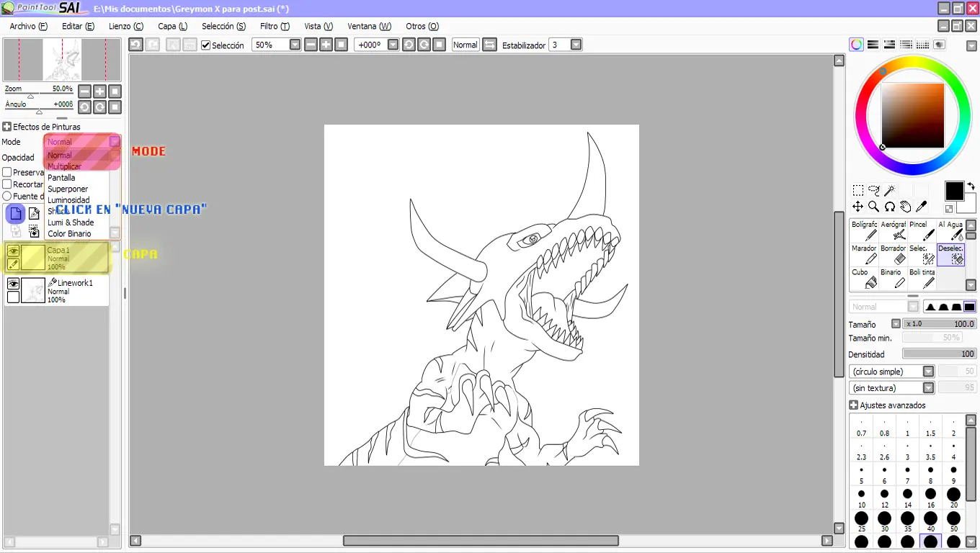The image size is (980, 553).
Task: Click the new linework layer icon
Action: click(x=34, y=214)
